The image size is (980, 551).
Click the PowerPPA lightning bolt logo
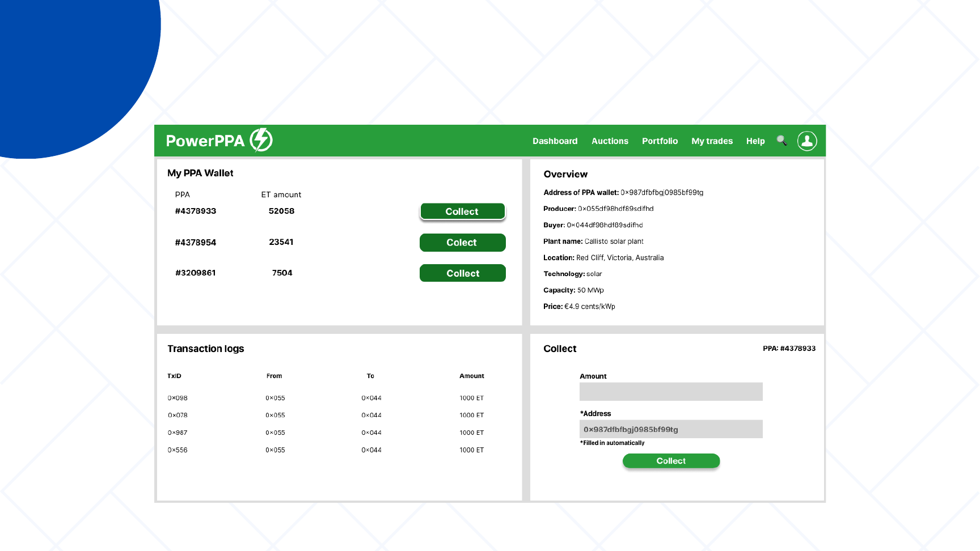[x=261, y=140]
